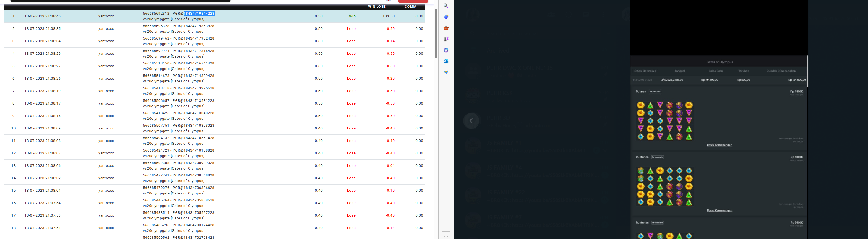
Task: Click highlighted ID 18434719844228 in row 1
Action: point(199,14)
